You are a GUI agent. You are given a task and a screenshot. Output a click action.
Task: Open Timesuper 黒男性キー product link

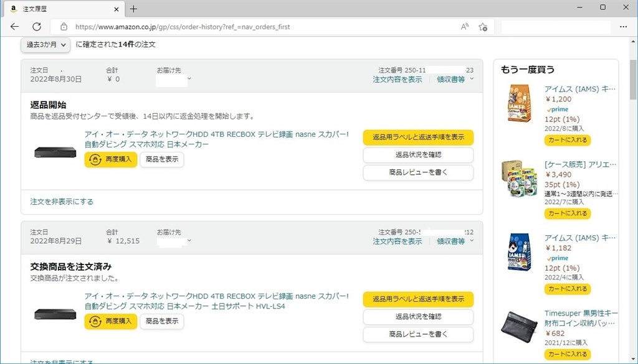click(581, 318)
